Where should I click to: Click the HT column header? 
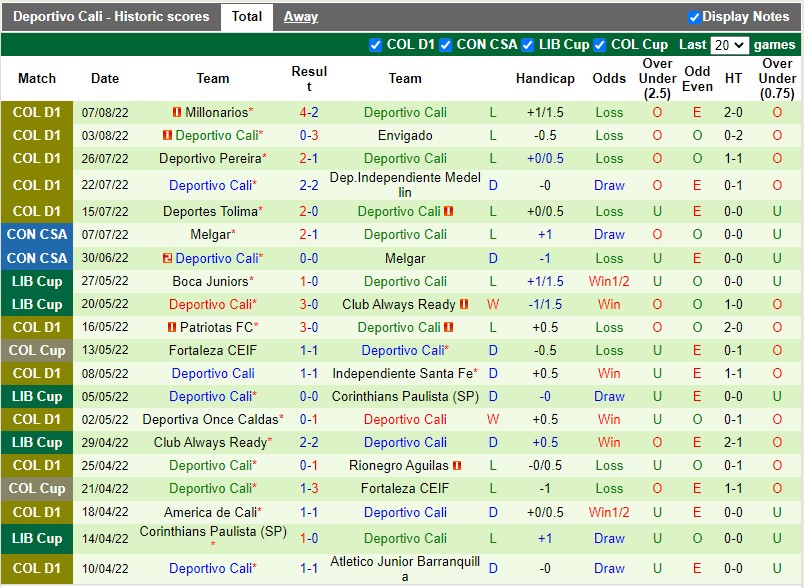[x=733, y=78]
